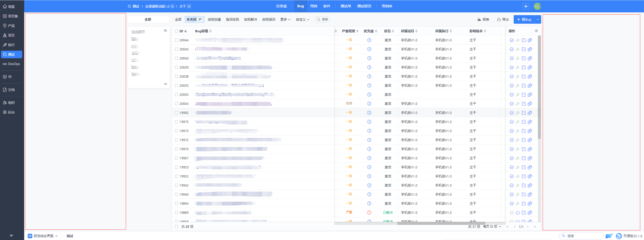Expand the 更多 filter dropdown
The image size is (644, 240).
click(x=285, y=19)
